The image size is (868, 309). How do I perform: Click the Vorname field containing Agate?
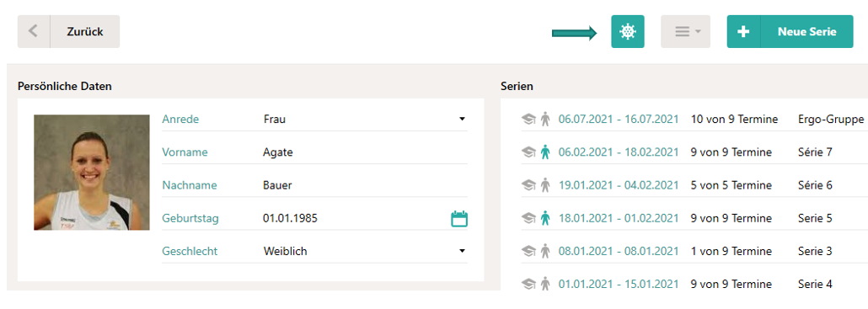pyautogui.click(x=365, y=152)
